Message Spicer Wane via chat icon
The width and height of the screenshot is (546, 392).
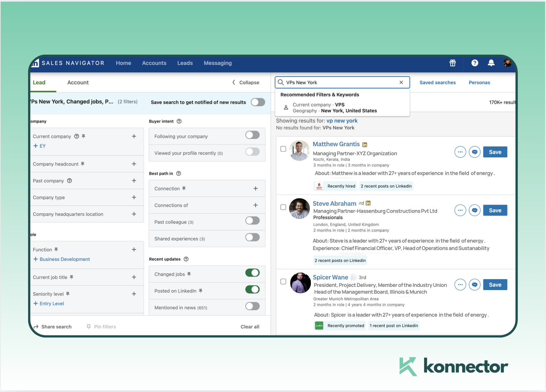pos(475,285)
